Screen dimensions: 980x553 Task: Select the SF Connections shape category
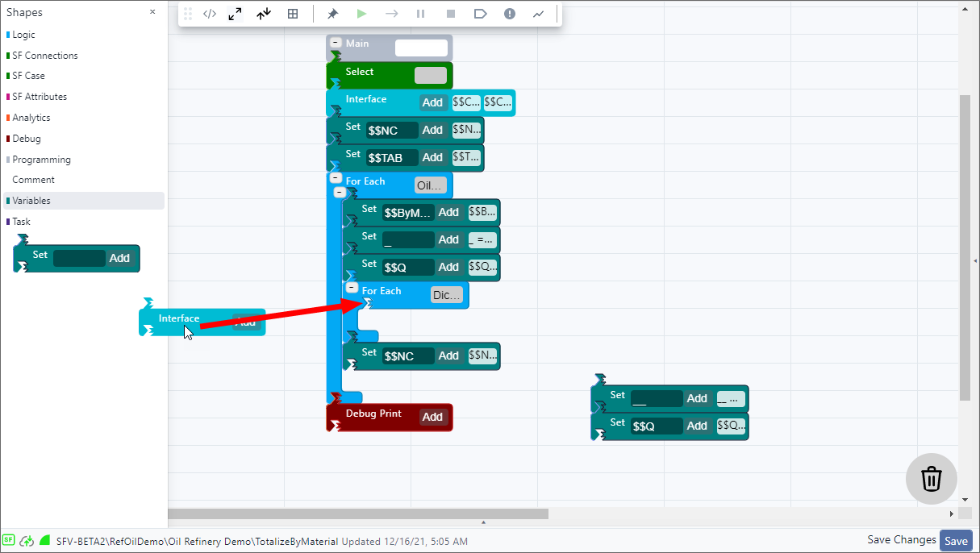(45, 56)
